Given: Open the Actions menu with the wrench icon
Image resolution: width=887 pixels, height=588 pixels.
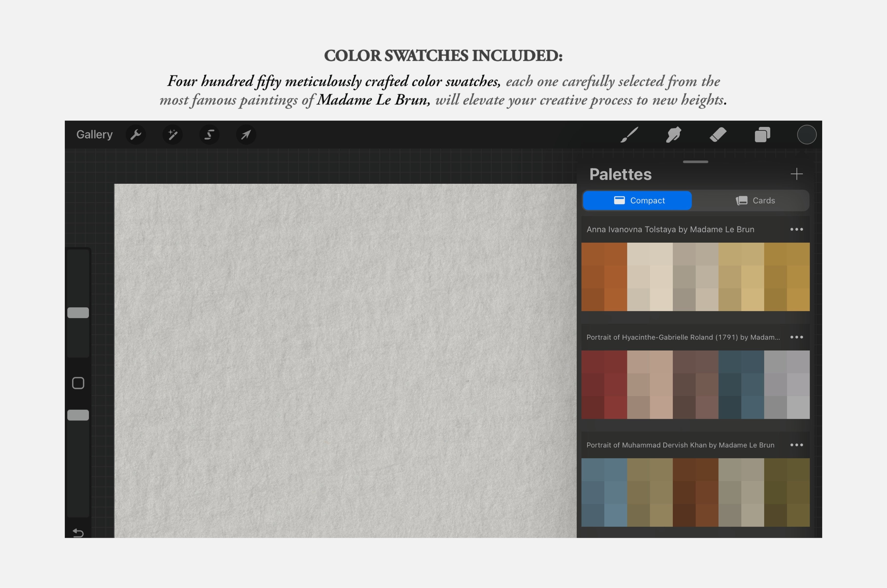Looking at the screenshot, I should coord(136,135).
